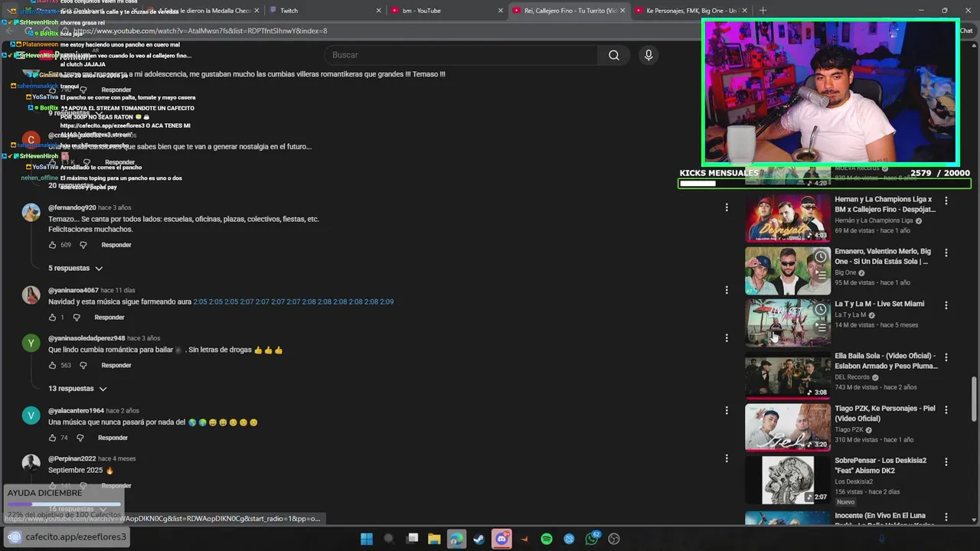980x551 pixels.
Task: Expand the 5 respuestas replies thread
Action: 75,269
